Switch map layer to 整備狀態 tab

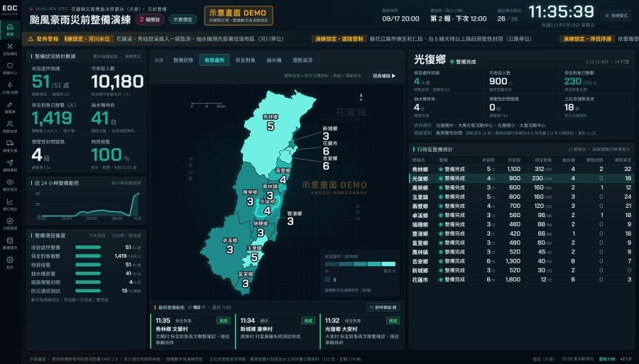tap(183, 60)
